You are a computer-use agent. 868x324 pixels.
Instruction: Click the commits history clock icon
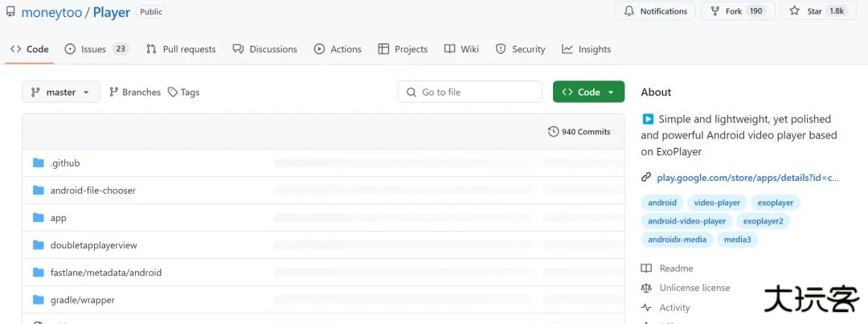point(553,132)
